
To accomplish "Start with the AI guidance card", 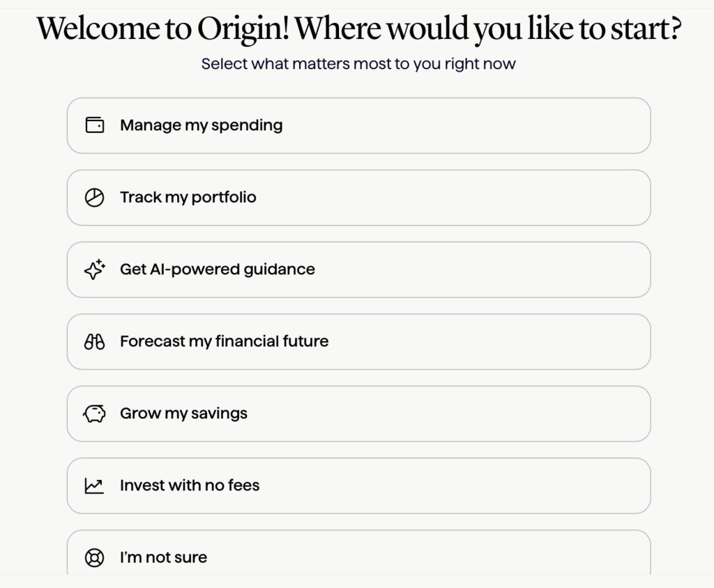I will pos(358,270).
